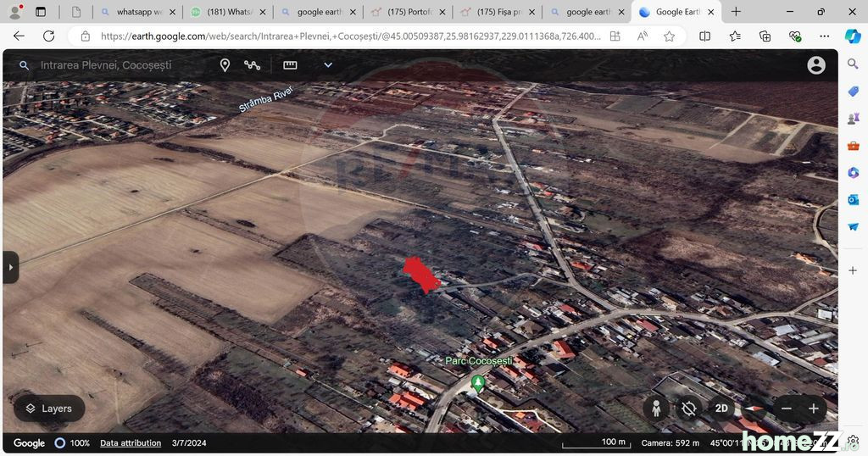
Task: Expand the toolbar dropdown chevron
Action: (x=328, y=65)
